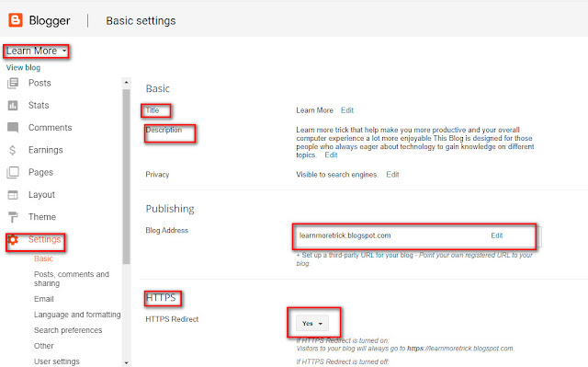Screen dimensions: 588x367
Task: Edit the blog title Learn More
Action: click(347, 110)
